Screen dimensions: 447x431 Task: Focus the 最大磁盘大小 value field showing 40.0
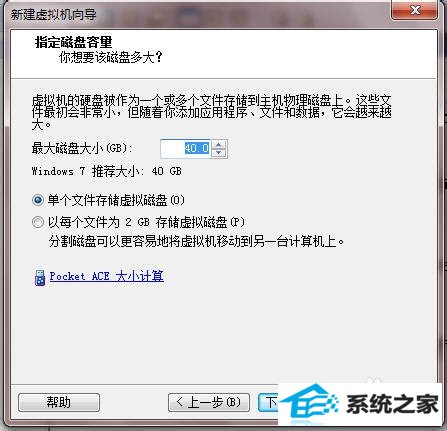(x=186, y=148)
